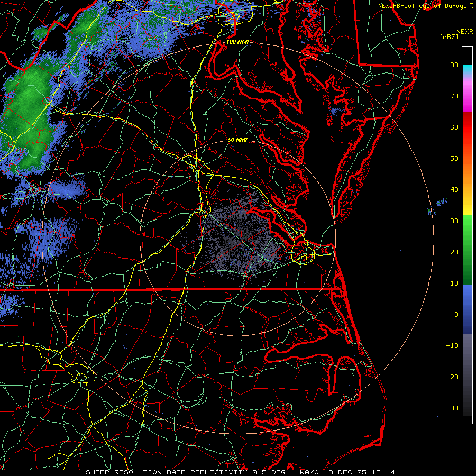
Task: Click the 30 value on the dBZ scale
Action: click(x=454, y=221)
